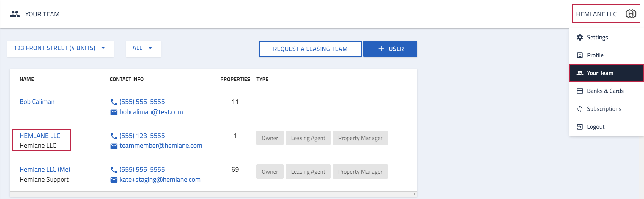Viewport: 644px width, 199px height.
Task: Select Your Team from the account menu
Action: (x=606, y=73)
